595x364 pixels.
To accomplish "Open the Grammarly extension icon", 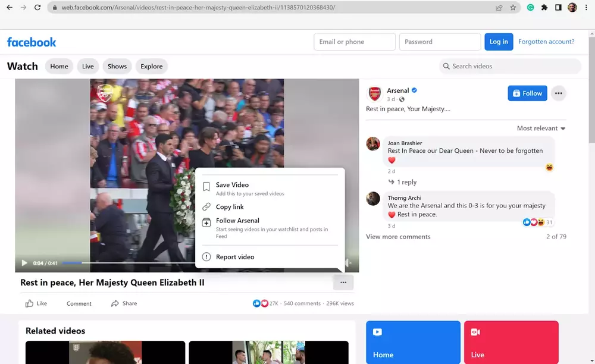I will (x=531, y=7).
